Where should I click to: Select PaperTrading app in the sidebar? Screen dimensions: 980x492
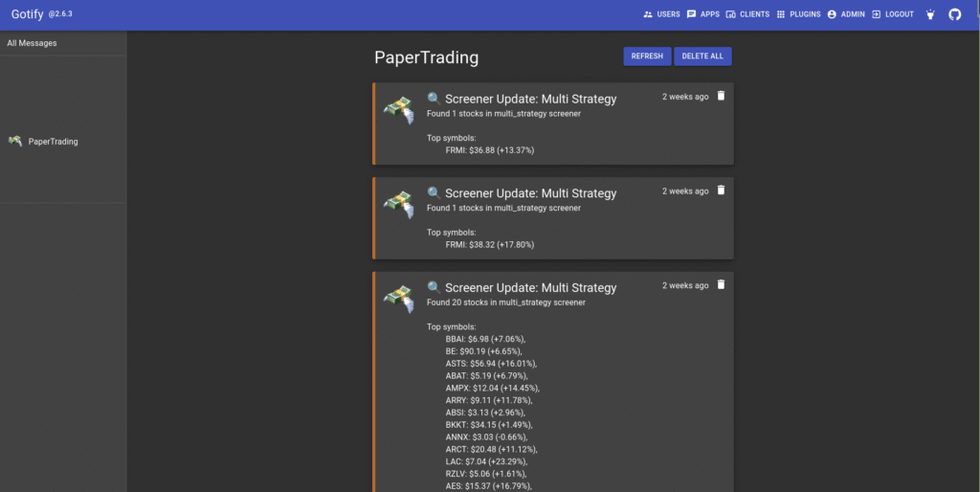pos(53,142)
